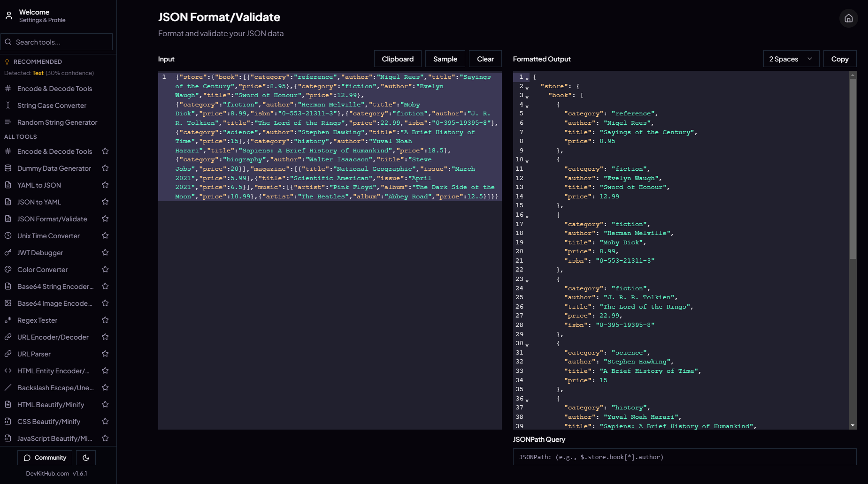The height and width of the screenshot is (484, 868).
Task: Switch to the JSON to YAML tool
Action: coord(39,202)
